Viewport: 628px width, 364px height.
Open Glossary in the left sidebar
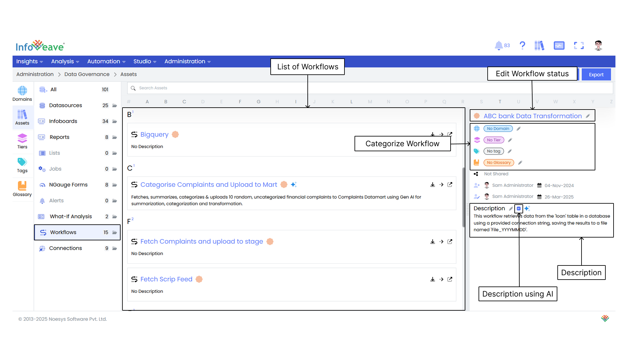22,189
